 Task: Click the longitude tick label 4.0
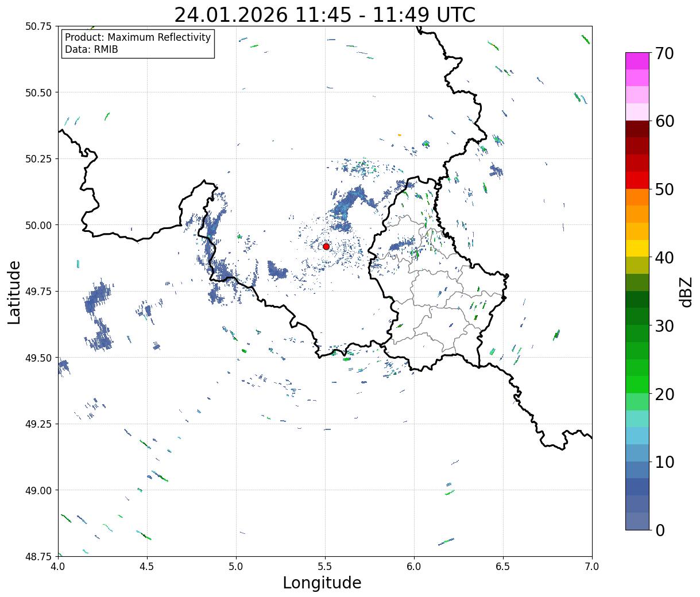pyautogui.click(x=58, y=567)
